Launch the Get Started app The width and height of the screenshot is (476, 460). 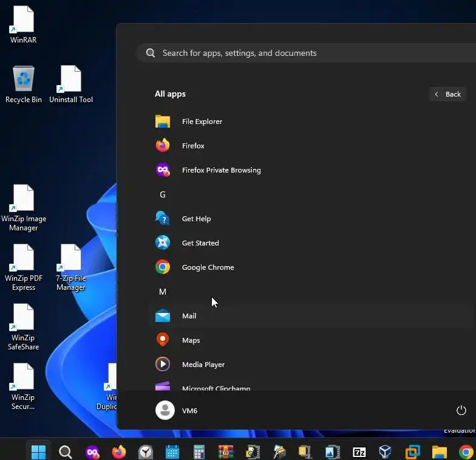(312, 243)
